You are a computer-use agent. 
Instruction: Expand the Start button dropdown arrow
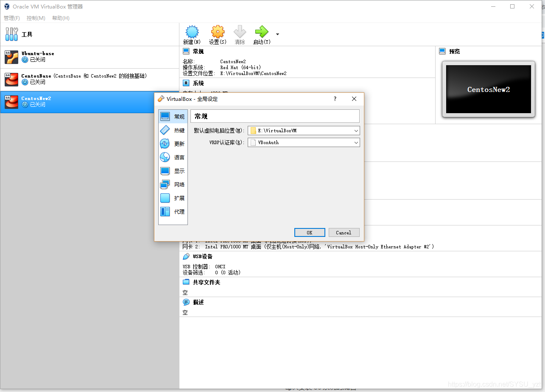pyautogui.click(x=277, y=34)
